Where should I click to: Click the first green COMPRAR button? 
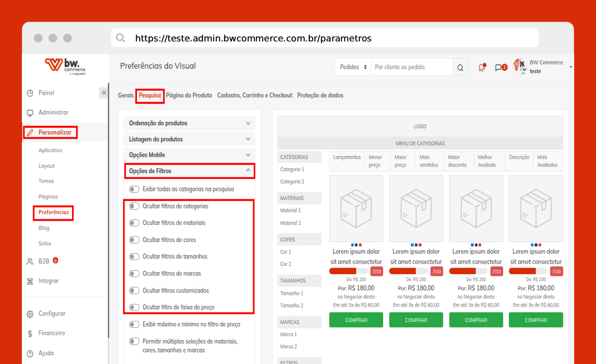point(356,320)
